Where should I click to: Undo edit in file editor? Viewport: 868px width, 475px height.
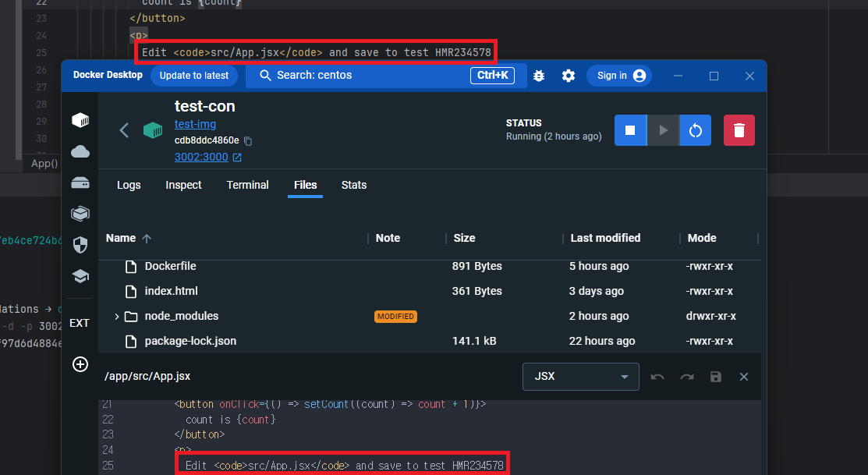[x=657, y=377]
